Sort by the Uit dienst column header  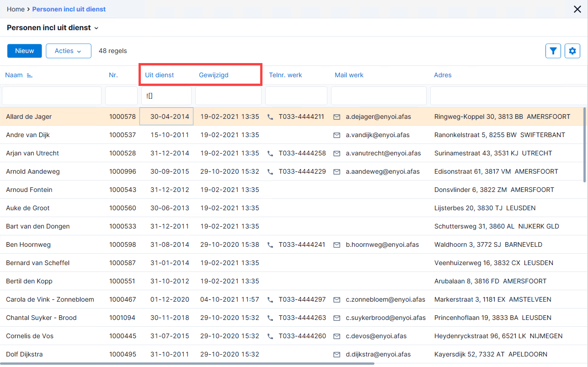click(160, 75)
